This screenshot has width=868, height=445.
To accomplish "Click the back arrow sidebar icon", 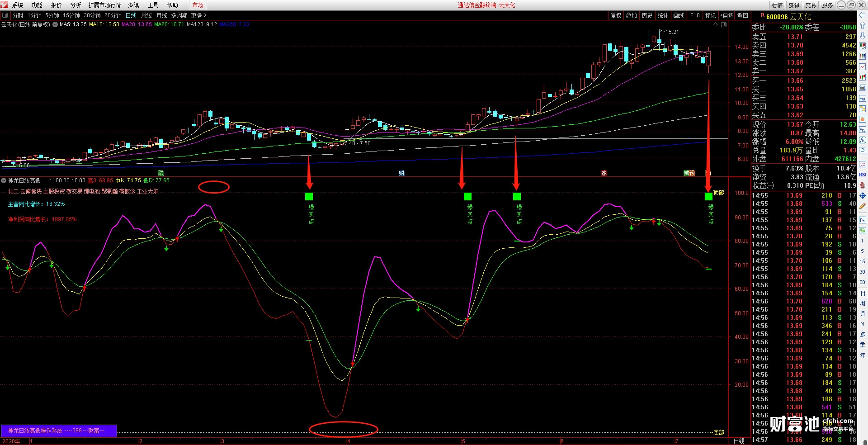I will 863,15.
